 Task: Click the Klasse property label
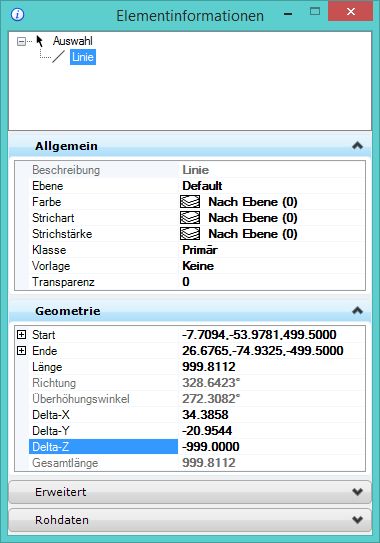49,250
